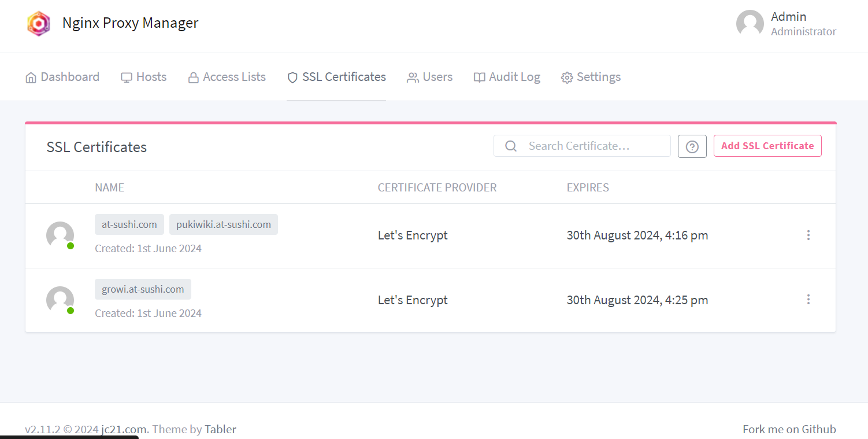Click expiry date 30th August 2024, 4:25 pm
The image size is (868, 439).
[x=637, y=300]
